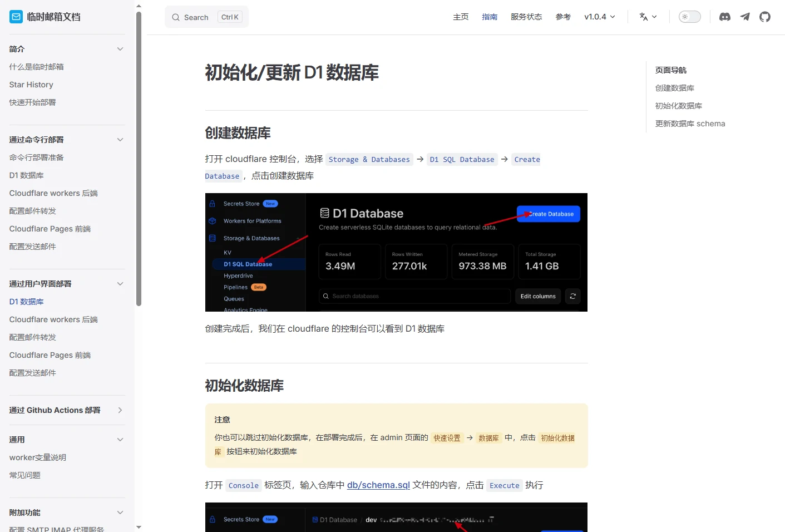The image size is (785, 532).
Task: Open 配置发送邮件 under 通过用户界面部署
Action: point(33,373)
